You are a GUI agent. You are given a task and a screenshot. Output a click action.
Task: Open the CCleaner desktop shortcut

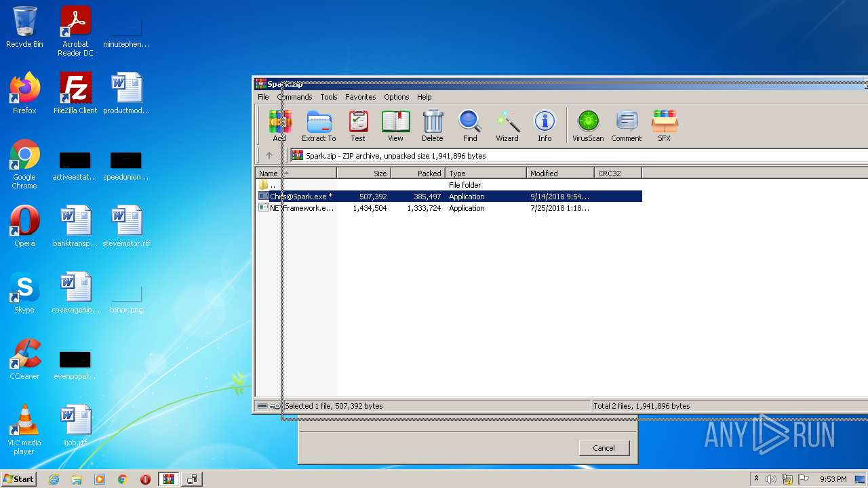pos(24,359)
